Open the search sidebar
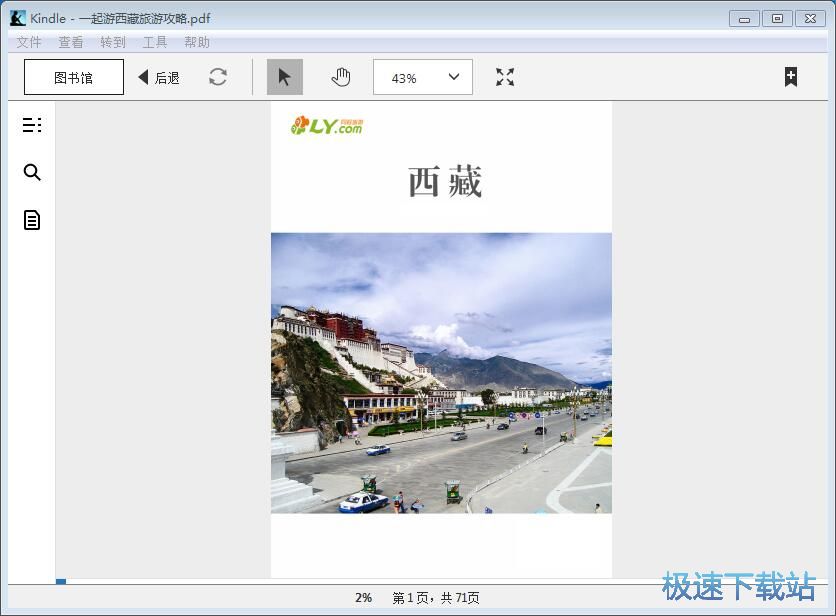 pos(31,172)
